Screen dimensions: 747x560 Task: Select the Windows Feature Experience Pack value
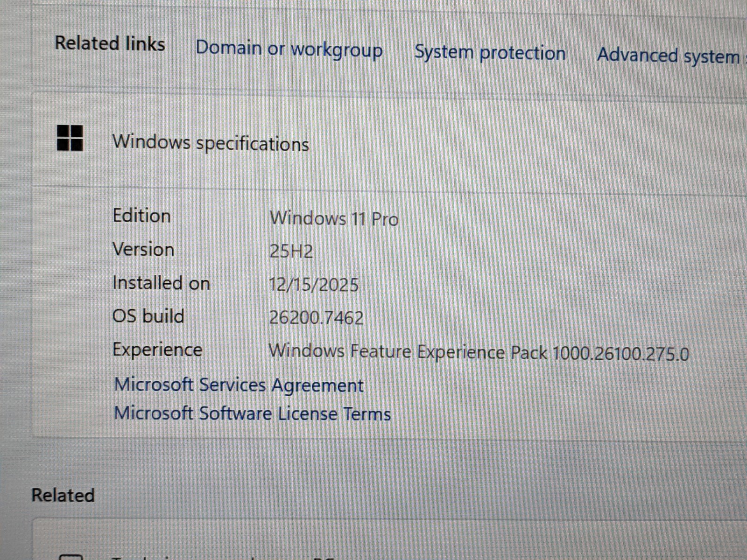(x=479, y=352)
